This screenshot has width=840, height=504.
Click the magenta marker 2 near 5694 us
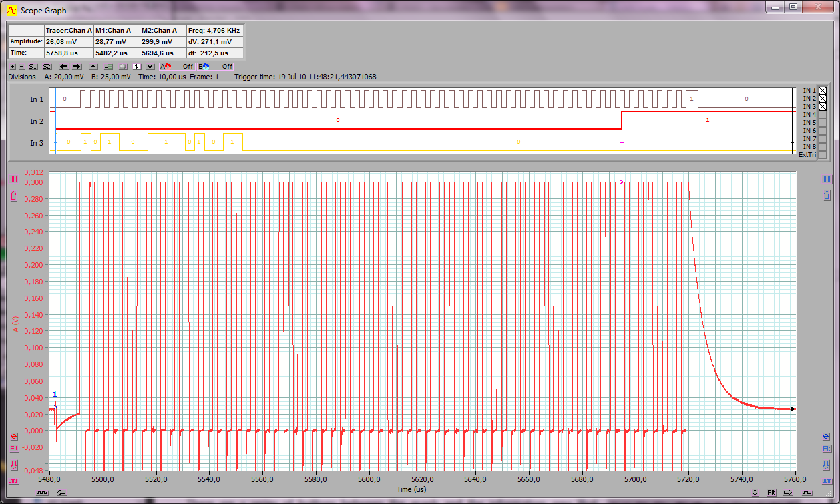point(621,182)
